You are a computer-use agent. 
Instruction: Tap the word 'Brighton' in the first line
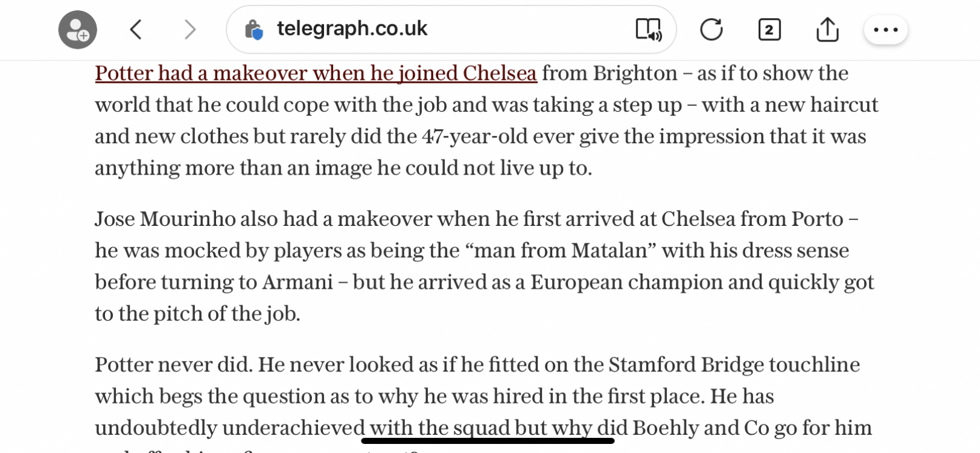[x=635, y=74]
